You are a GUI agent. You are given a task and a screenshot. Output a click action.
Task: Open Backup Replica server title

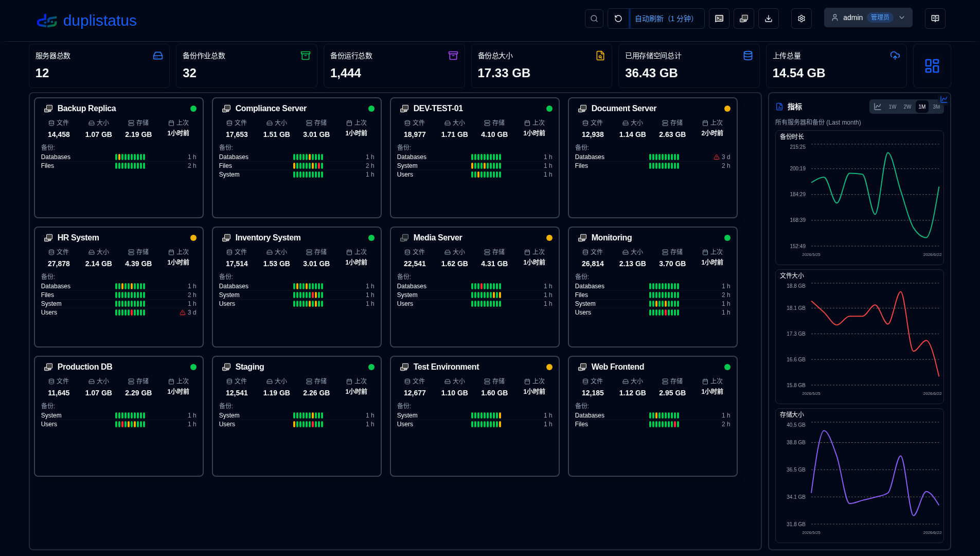[x=86, y=109]
